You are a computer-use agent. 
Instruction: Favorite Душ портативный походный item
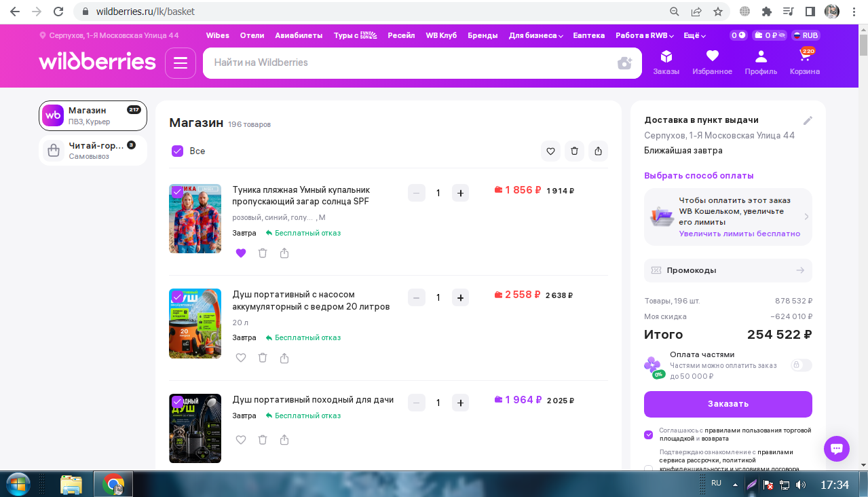click(x=241, y=440)
